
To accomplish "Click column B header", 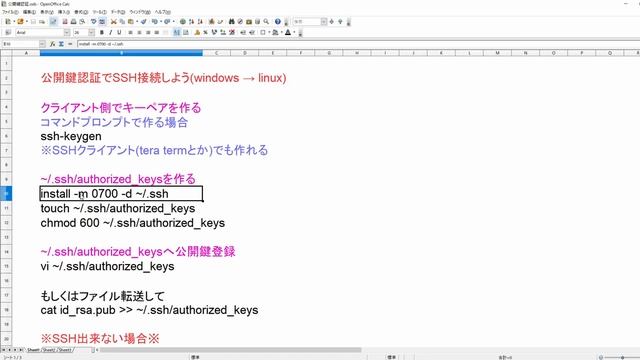I will pos(121,53).
